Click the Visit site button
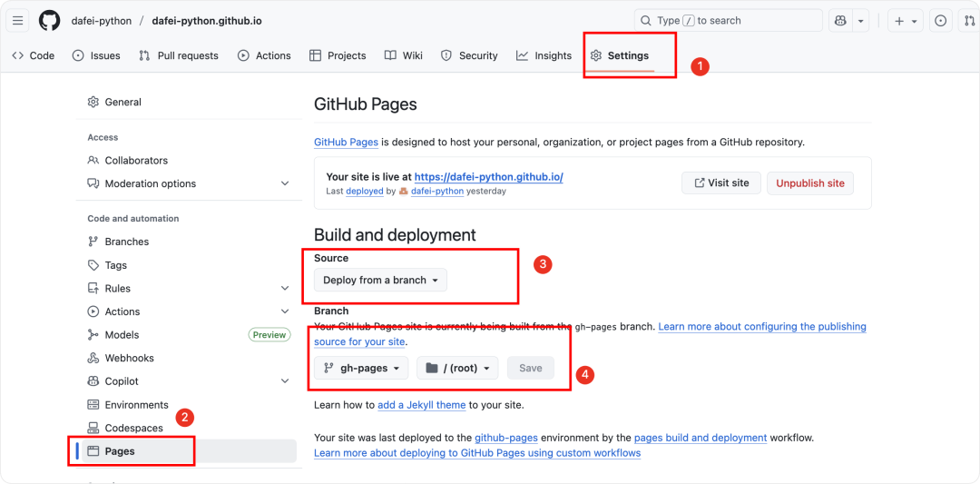 (721, 183)
